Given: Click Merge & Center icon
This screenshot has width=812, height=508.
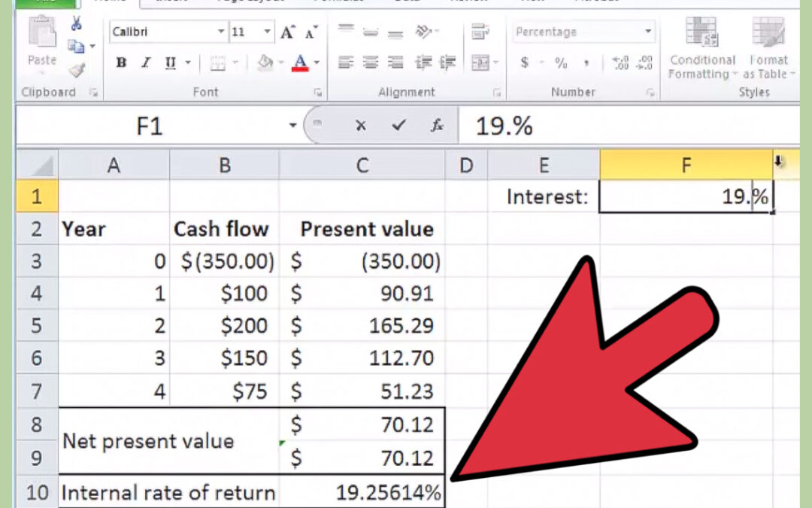Looking at the screenshot, I should click(480, 62).
